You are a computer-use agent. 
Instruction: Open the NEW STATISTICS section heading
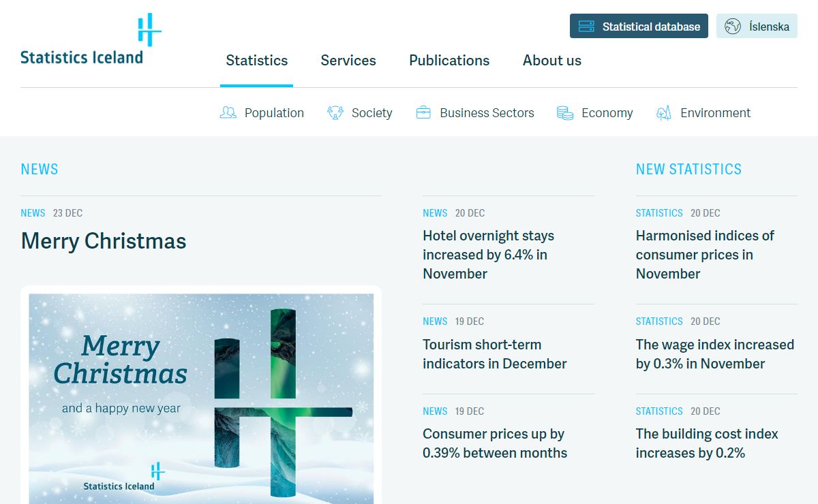tap(688, 170)
